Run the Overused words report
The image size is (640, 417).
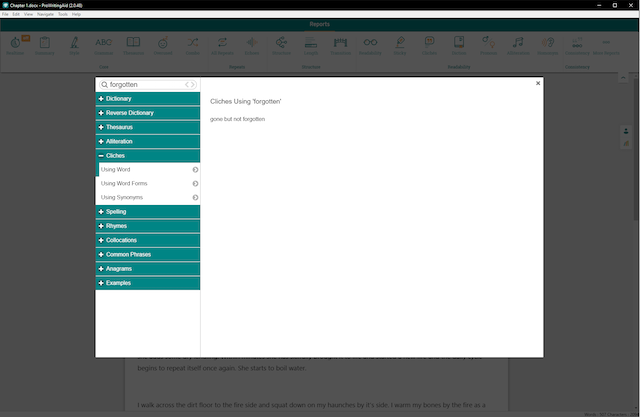[163, 45]
